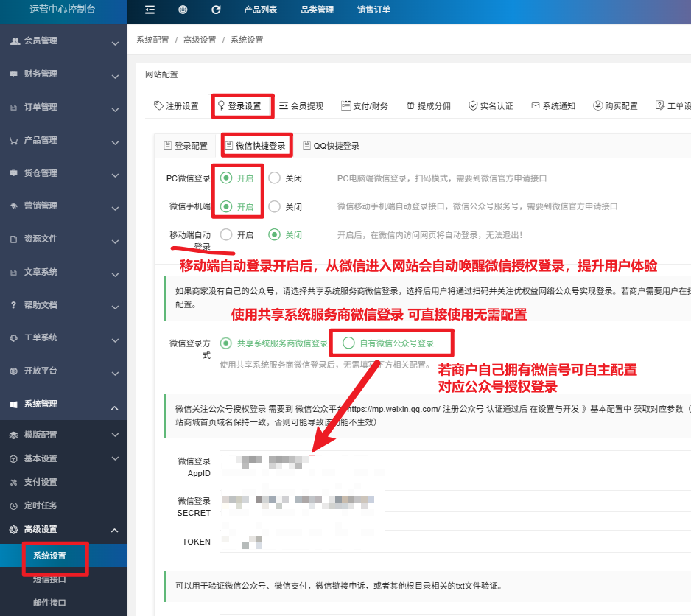This screenshot has height=616, width=691.
Task: Click the 帮助文档 question mark icon
Action: pyautogui.click(x=13, y=305)
